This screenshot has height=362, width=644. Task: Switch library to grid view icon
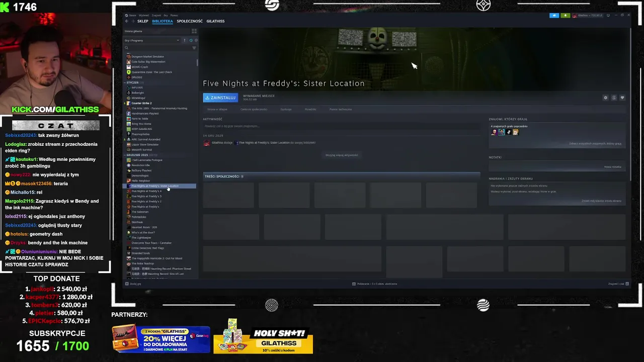194,31
